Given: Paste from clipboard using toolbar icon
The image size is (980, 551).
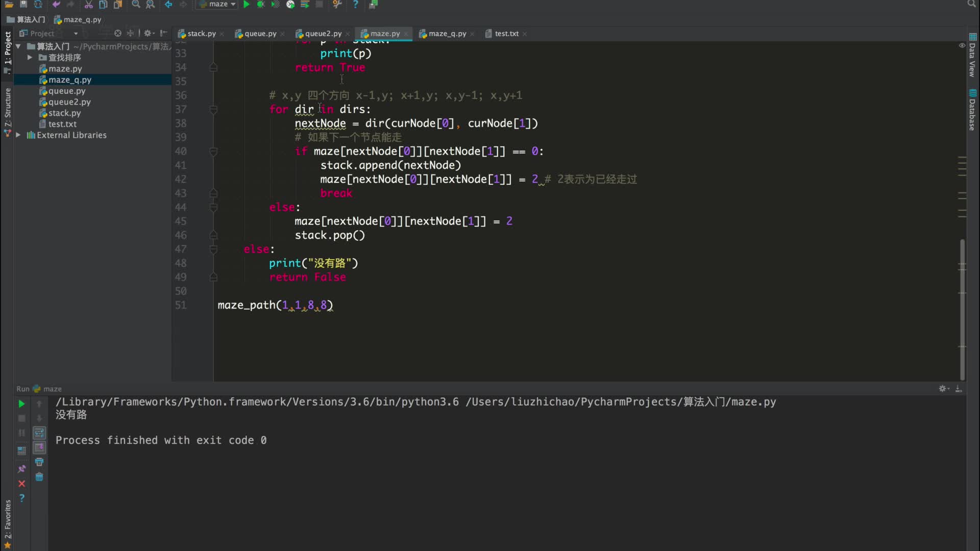Looking at the screenshot, I should (x=118, y=4).
